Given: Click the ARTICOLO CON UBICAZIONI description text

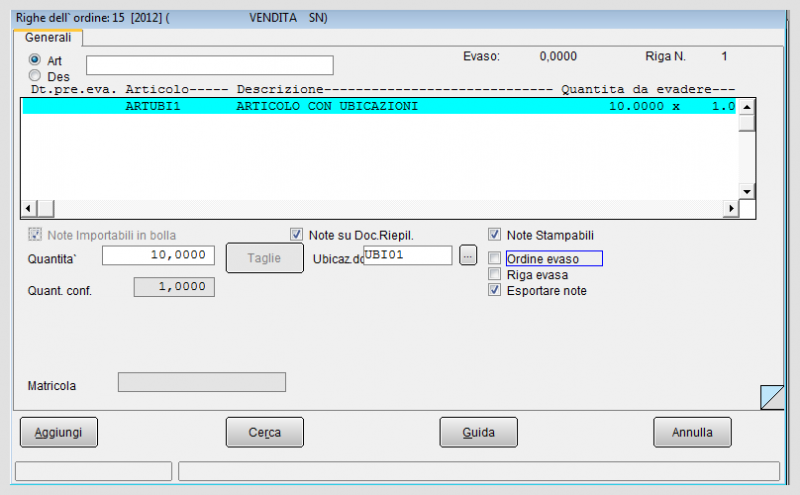Looking at the screenshot, I should tap(327, 106).
